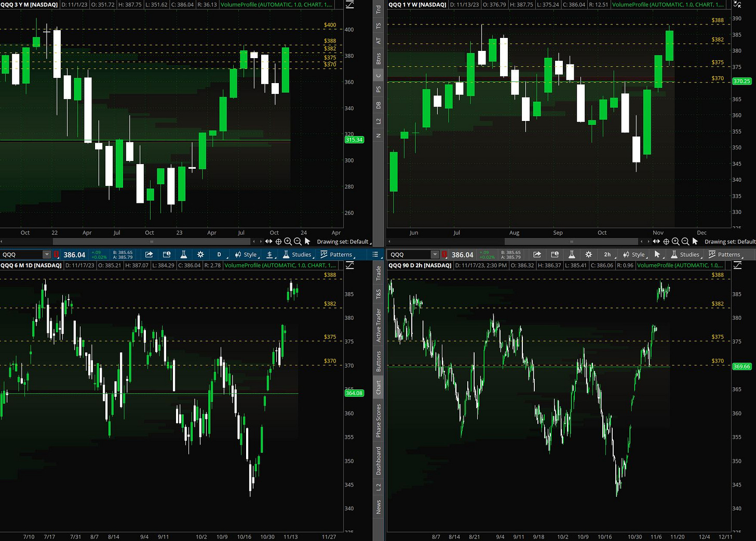The height and width of the screenshot is (541, 756).
Task: Open the Phase Scores sidebar tab
Action: click(379, 421)
